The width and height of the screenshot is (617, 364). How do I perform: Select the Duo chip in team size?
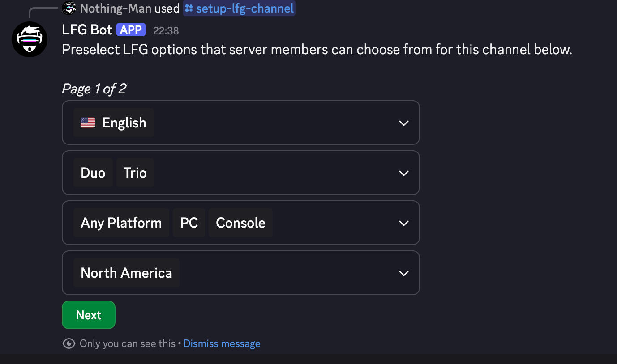coord(93,173)
